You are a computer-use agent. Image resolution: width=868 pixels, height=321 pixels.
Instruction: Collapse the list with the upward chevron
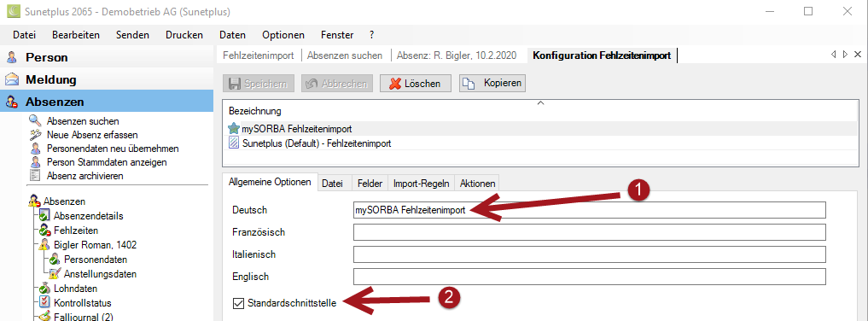pyautogui.click(x=541, y=103)
